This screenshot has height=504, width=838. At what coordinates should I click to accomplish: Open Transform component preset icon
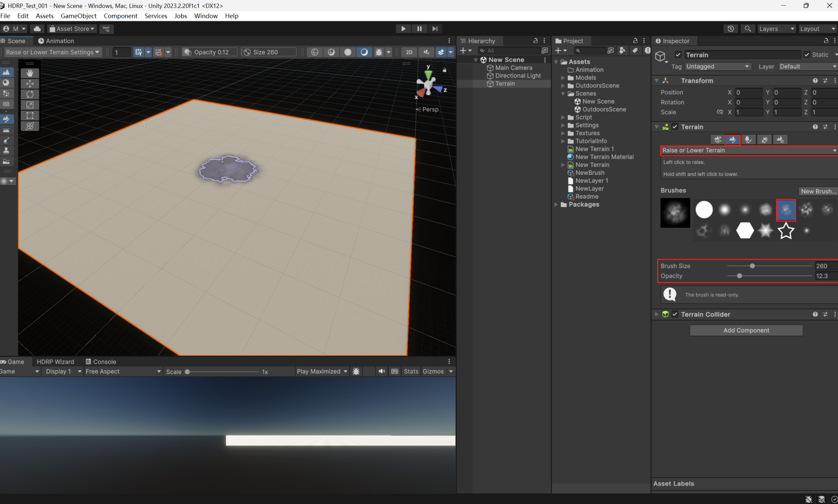click(x=825, y=81)
